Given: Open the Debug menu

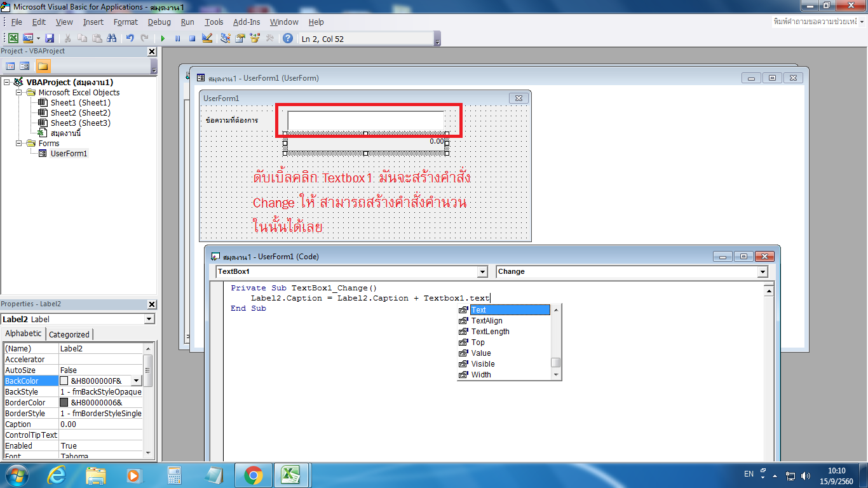Looking at the screenshot, I should tap(159, 22).
